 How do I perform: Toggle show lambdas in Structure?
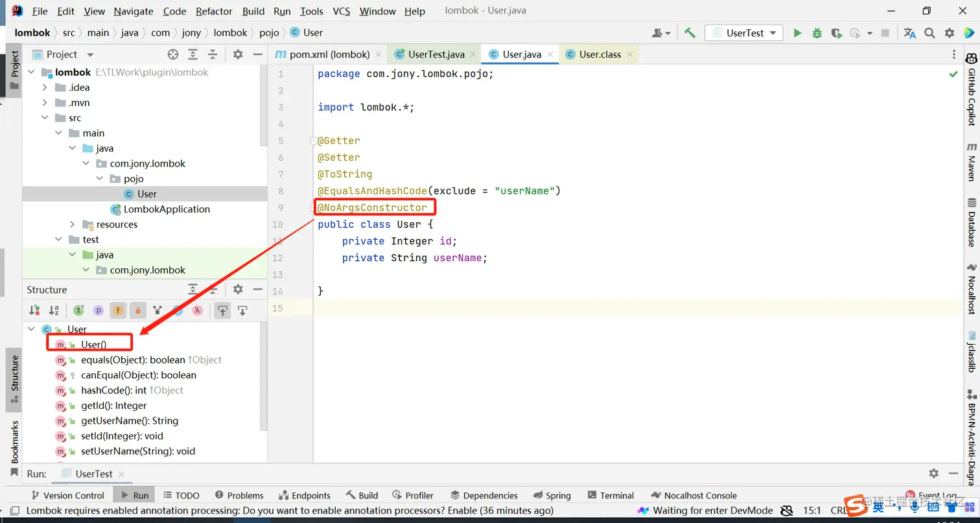(x=198, y=310)
